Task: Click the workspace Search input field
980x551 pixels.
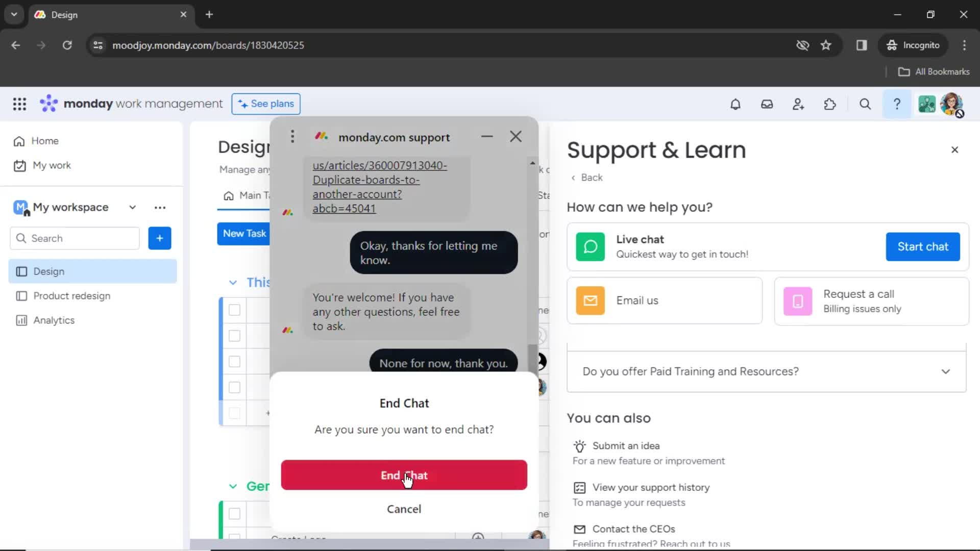Action: (75, 238)
